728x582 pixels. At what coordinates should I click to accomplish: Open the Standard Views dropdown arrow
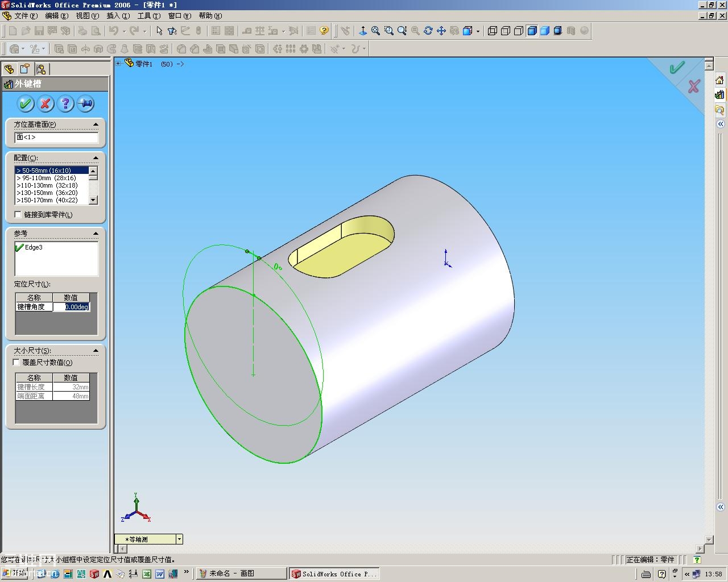[x=478, y=31]
